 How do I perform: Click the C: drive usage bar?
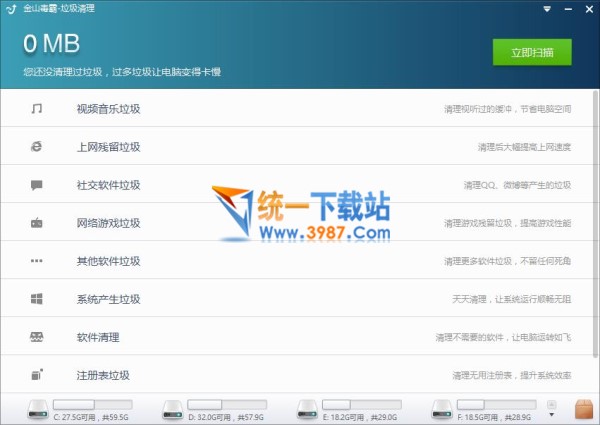click(x=93, y=404)
